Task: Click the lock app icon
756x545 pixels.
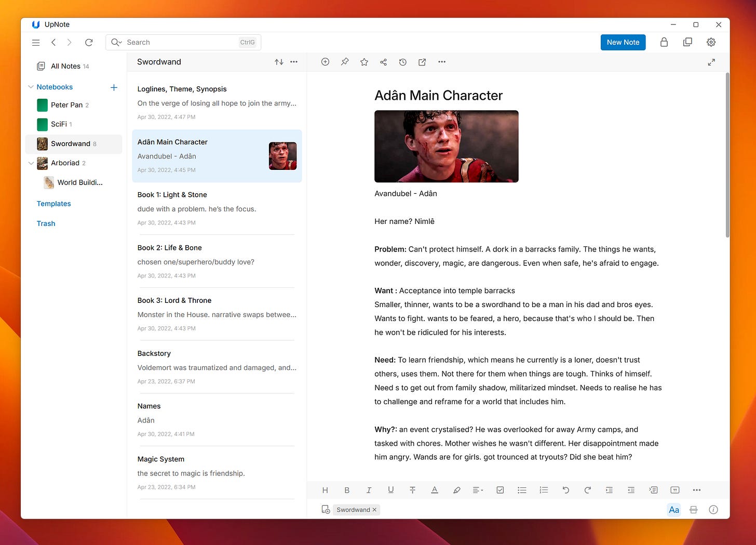Action: coord(664,43)
